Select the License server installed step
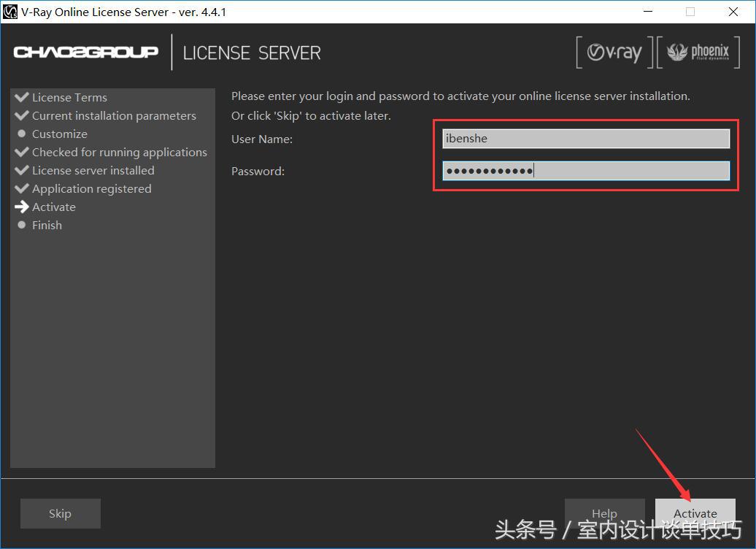The height and width of the screenshot is (549, 756). tap(93, 170)
